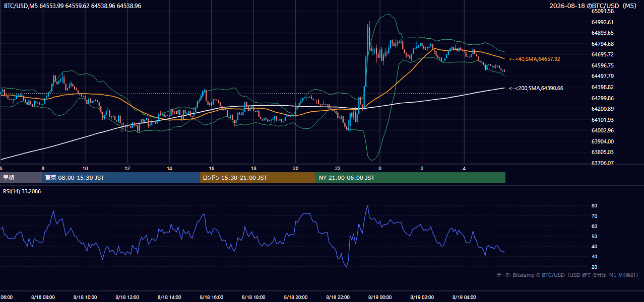Click RSI axis level 30
Screen dimensions: 644x302
594,257
